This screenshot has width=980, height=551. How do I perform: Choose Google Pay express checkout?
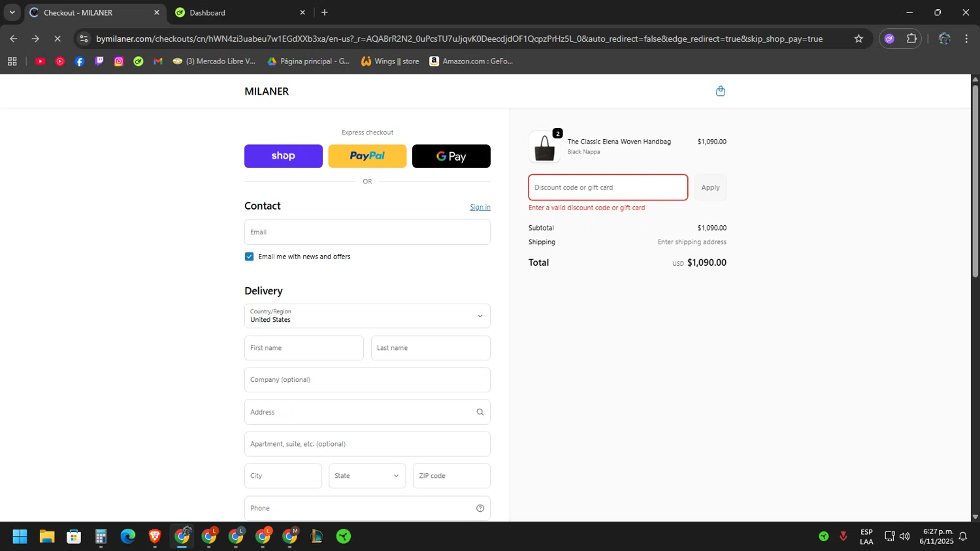pyautogui.click(x=451, y=156)
